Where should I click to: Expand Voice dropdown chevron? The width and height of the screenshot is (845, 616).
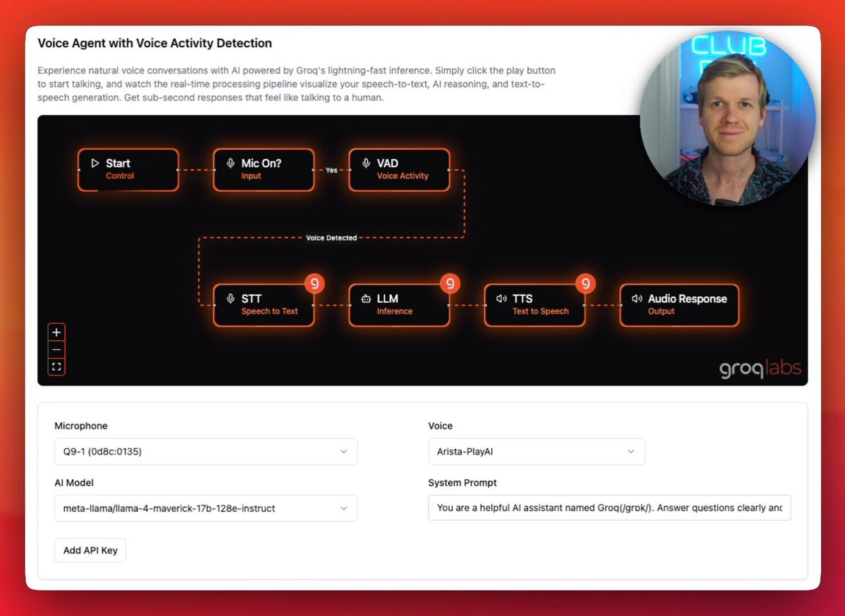(631, 452)
